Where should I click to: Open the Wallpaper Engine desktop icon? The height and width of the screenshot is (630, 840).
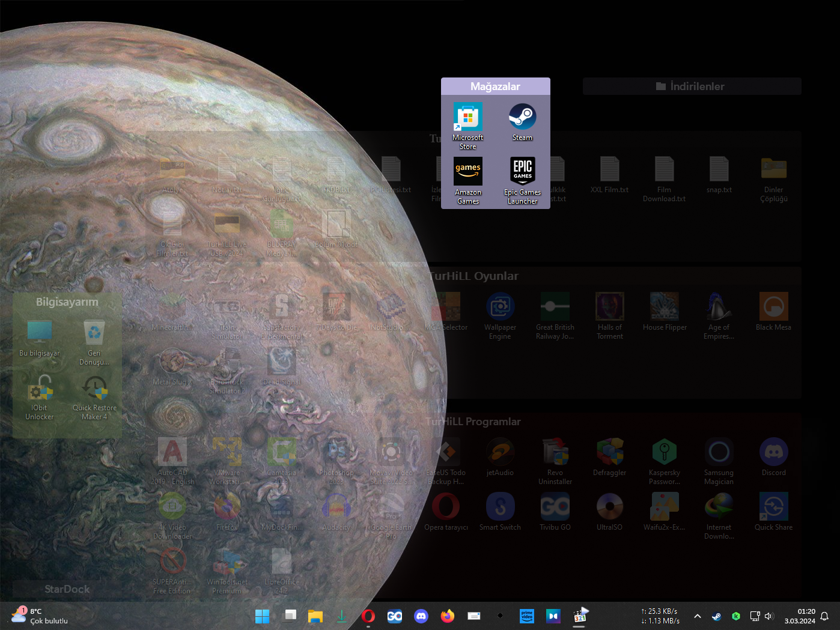pos(500,316)
